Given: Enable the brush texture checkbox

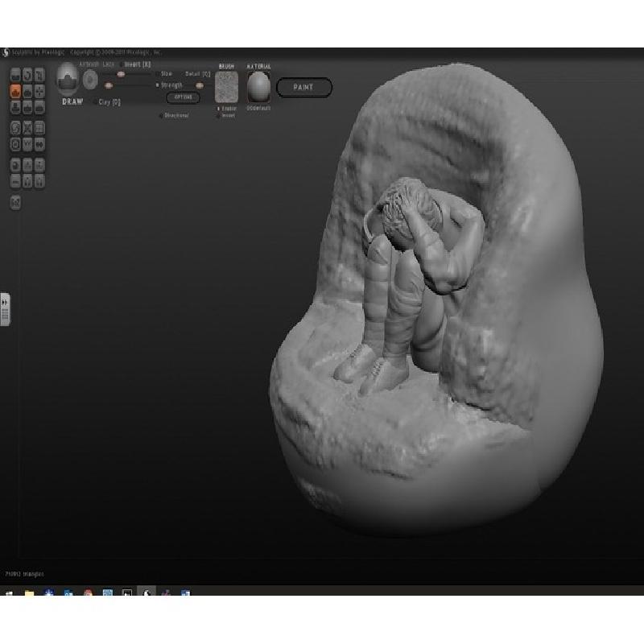Looking at the screenshot, I should (x=218, y=108).
